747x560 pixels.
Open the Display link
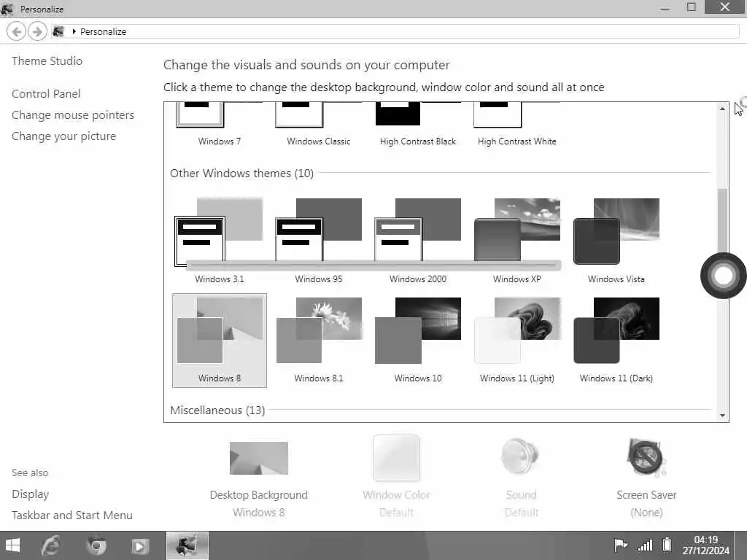[x=30, y=494]
